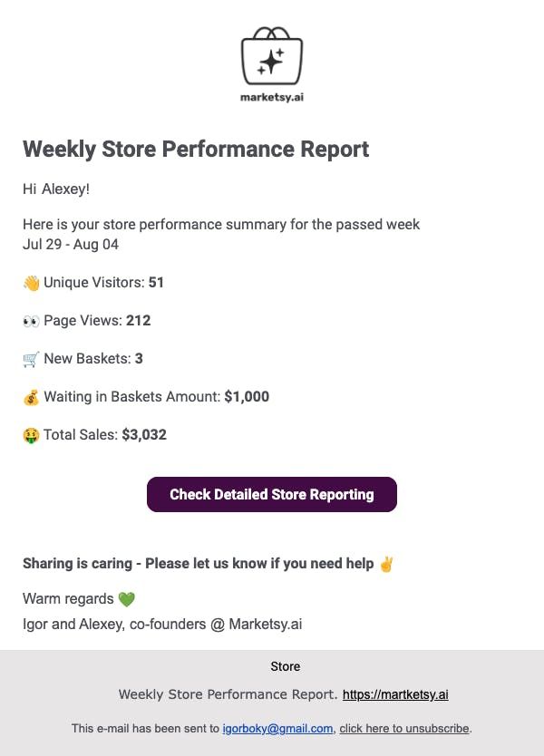
Task: Click the waving hand emoji by Unique Visitors
Action: click(x=32, y=283)
